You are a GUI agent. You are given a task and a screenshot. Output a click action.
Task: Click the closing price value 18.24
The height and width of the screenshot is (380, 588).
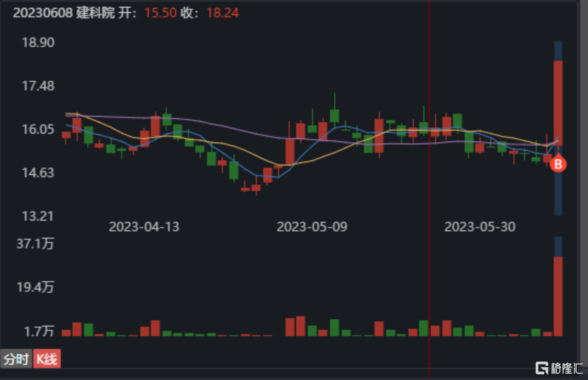223,13
